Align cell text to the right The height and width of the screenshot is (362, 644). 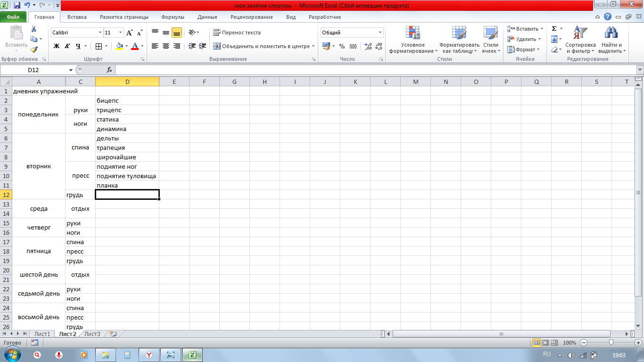pyautogui.click(x=177, y=46)
